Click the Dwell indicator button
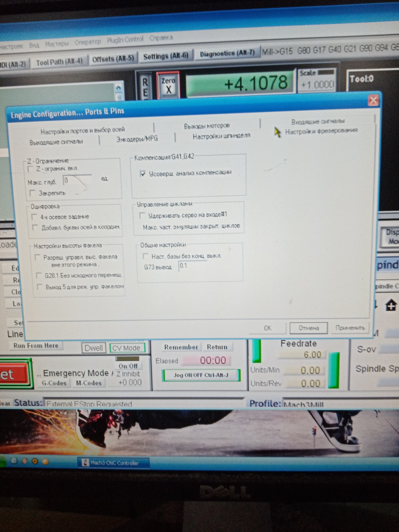 94,348
